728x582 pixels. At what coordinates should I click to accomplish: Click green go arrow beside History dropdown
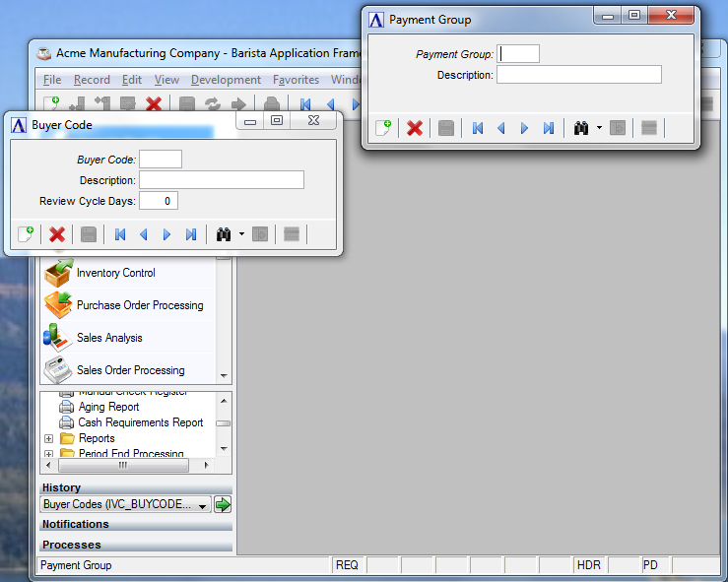point(223,504)
